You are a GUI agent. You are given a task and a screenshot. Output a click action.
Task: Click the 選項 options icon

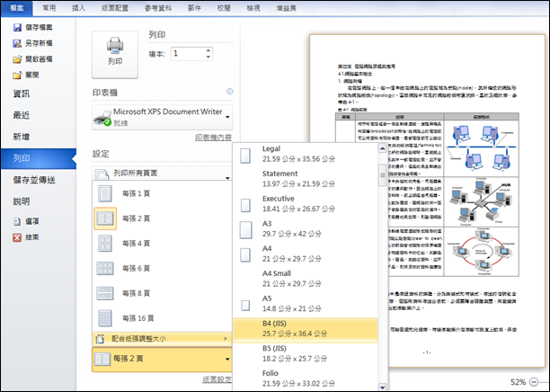17,221
